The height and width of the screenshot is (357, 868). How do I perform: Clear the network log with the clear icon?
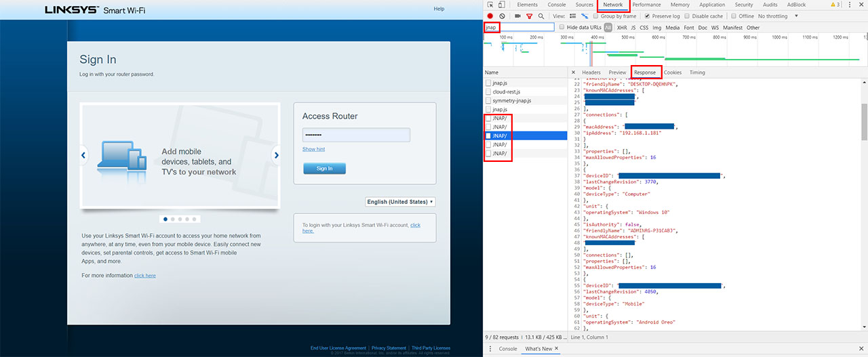point(502,16)
